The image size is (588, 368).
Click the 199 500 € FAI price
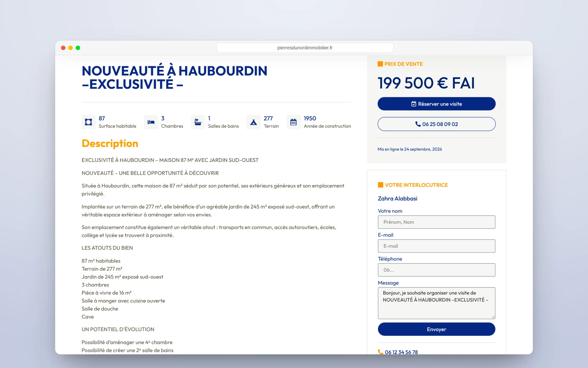tap(426, 83)
